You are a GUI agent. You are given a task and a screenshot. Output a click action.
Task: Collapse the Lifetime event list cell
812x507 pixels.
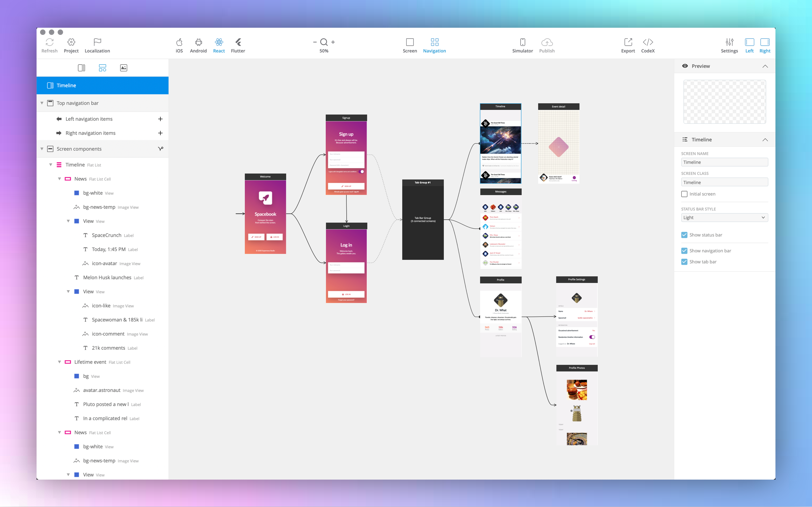pos(60,362)
